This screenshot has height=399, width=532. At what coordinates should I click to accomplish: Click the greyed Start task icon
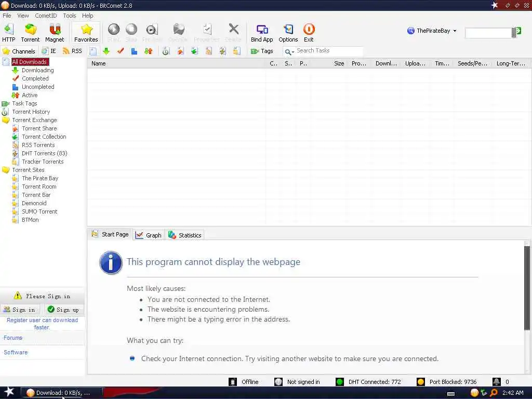point(114,33)
